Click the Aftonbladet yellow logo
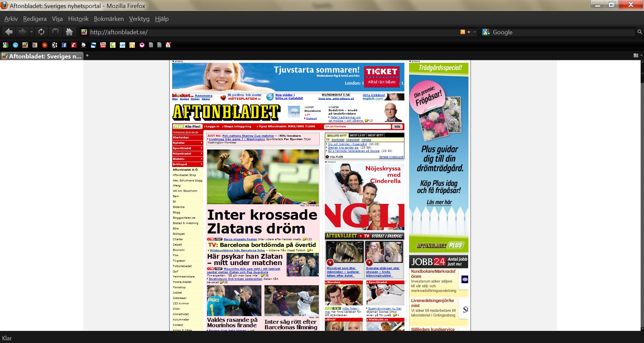644x343 pixels. tap(227, 113)
